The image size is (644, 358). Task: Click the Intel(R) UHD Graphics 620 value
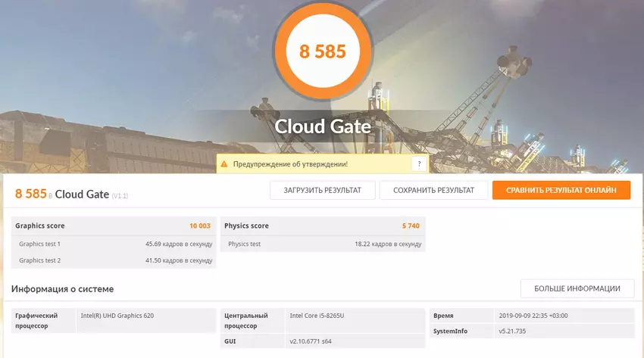(x=117, y=315)
